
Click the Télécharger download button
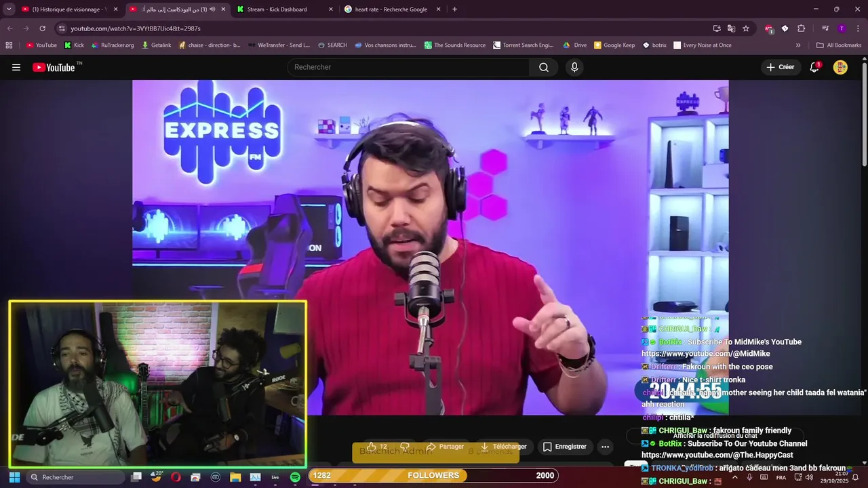[503, 447]
